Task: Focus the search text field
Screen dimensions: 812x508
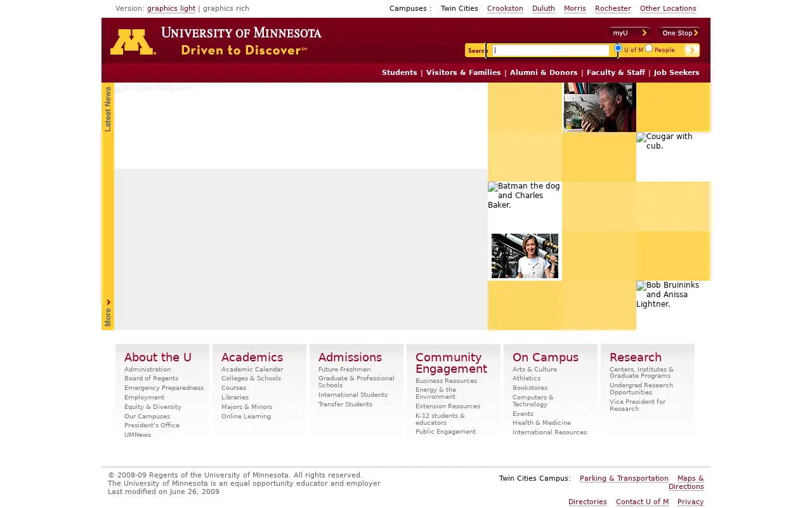Action: 551,50
